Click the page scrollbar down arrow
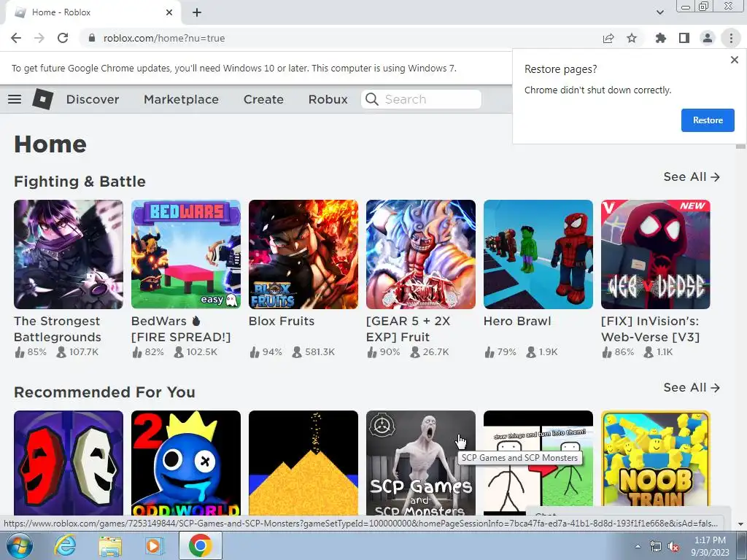Viewport: 747px width, 560px height. click(x=740, y=524)
